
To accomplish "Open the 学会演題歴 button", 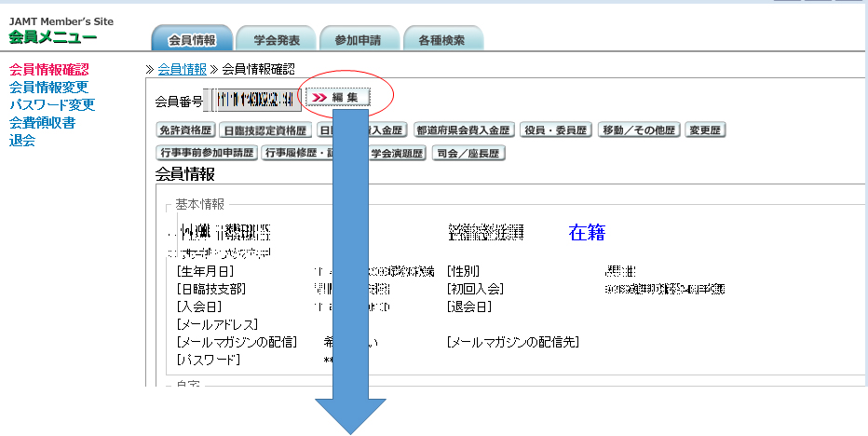I will pos(398,153).
